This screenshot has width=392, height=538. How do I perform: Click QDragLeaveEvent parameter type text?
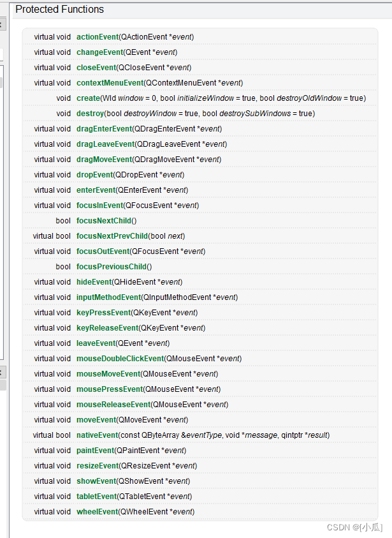168,144
